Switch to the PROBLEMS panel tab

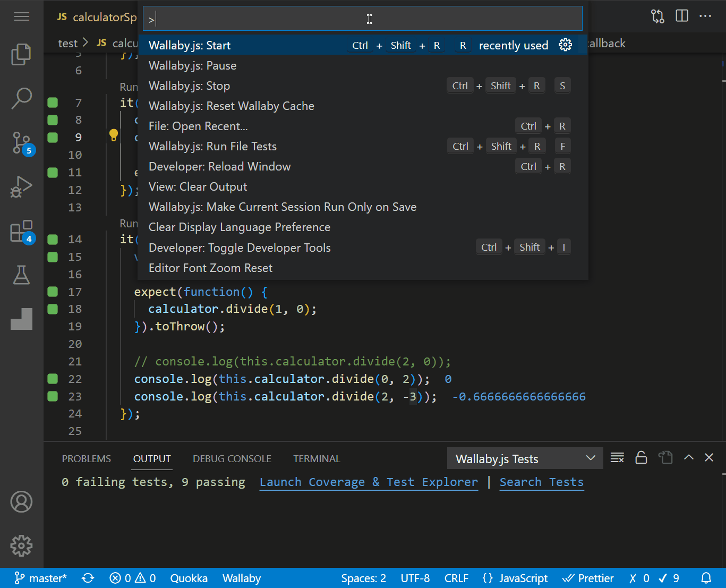point(87,458)
